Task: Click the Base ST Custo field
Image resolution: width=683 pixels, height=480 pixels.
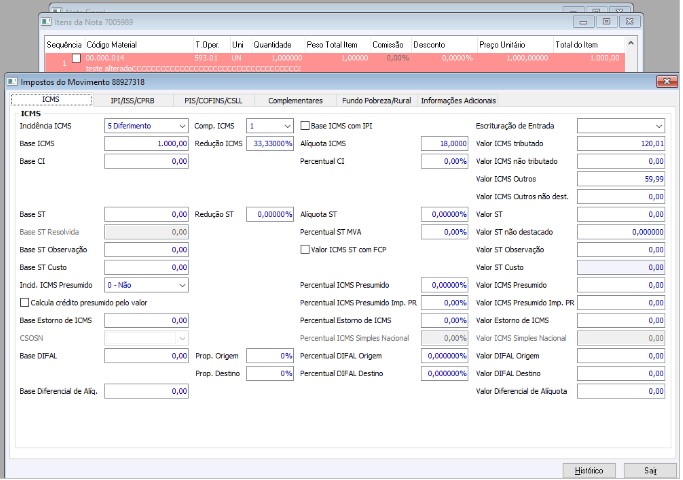Action: point(146,267)
